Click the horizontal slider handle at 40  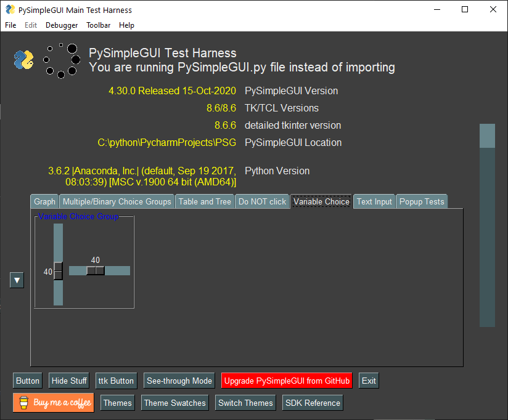[96, 270]
